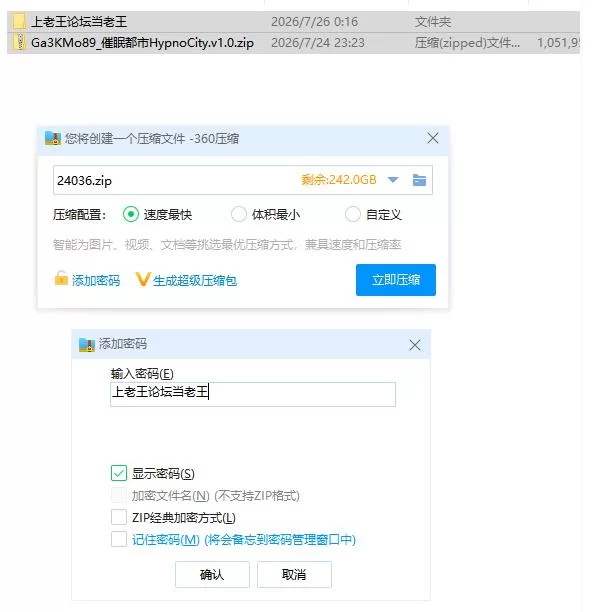Click 生成超级压缩包 link
Screen dimensions: 611x612
point(195,281)
